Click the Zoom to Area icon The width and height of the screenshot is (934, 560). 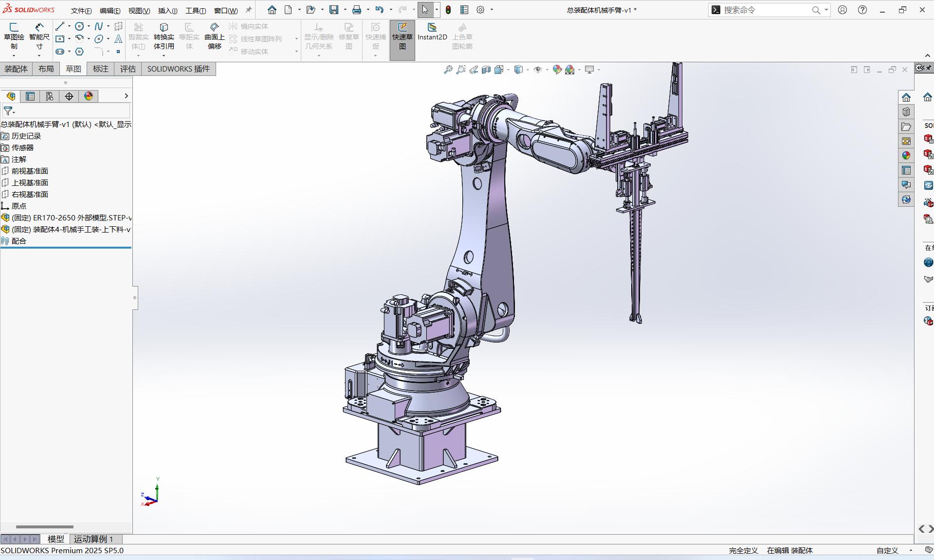(461, 70)
